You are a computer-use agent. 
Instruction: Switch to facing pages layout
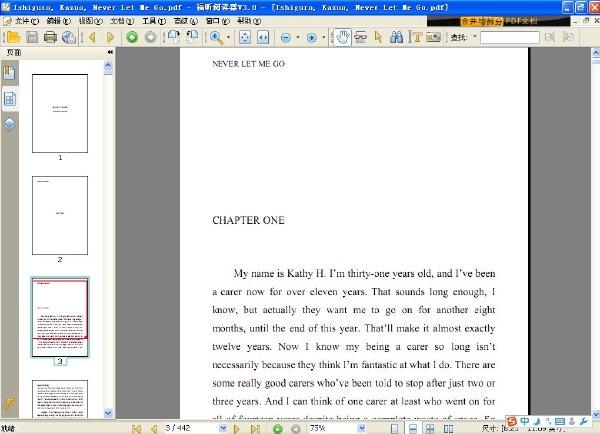point(448,429)
